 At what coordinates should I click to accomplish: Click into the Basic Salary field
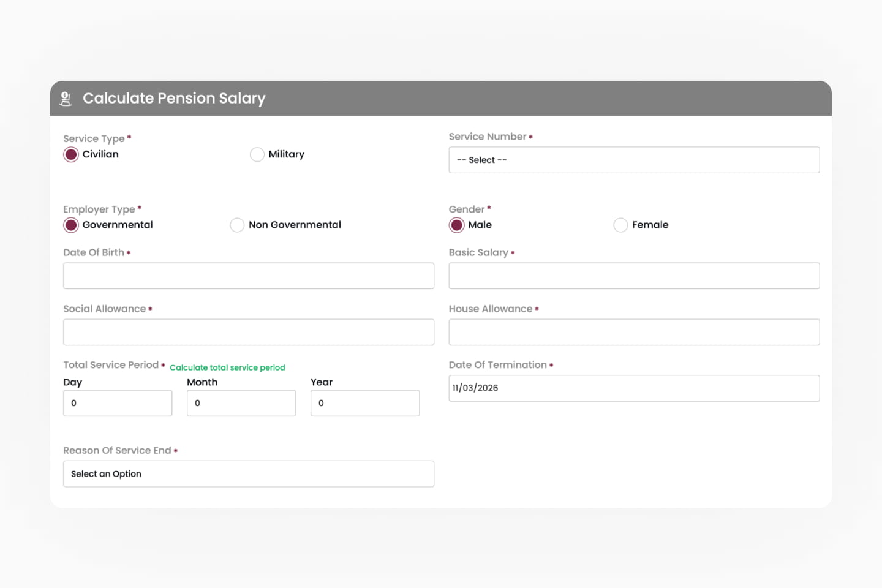coord(634,276)
